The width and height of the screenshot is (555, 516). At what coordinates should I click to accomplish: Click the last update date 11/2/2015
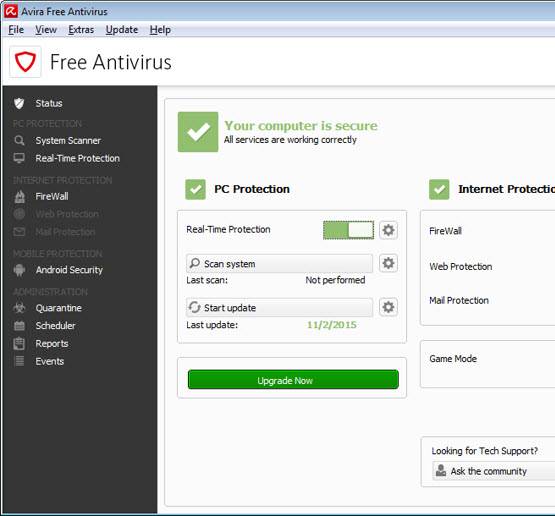pos(332,325)
